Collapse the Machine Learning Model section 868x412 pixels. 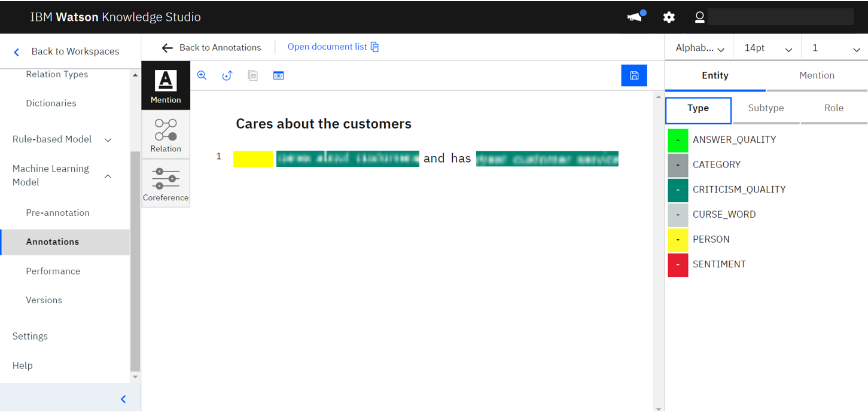(108, 176)
